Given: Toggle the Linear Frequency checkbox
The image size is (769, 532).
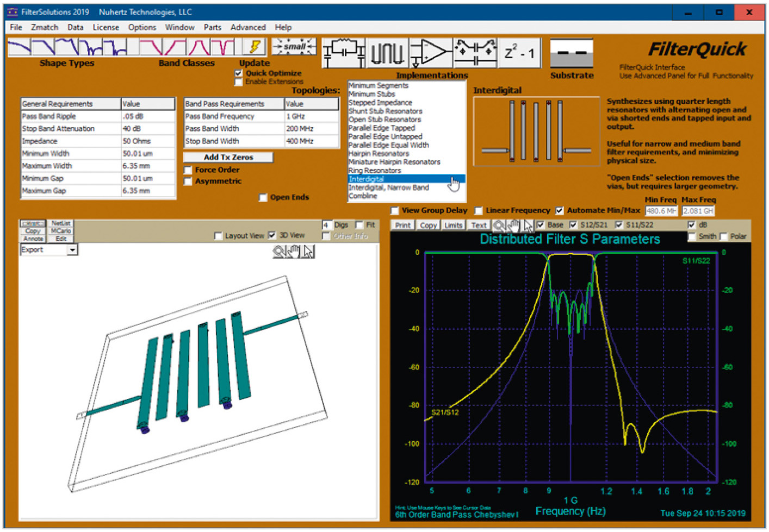Looking at the screenshot, I should click(479, 211).
